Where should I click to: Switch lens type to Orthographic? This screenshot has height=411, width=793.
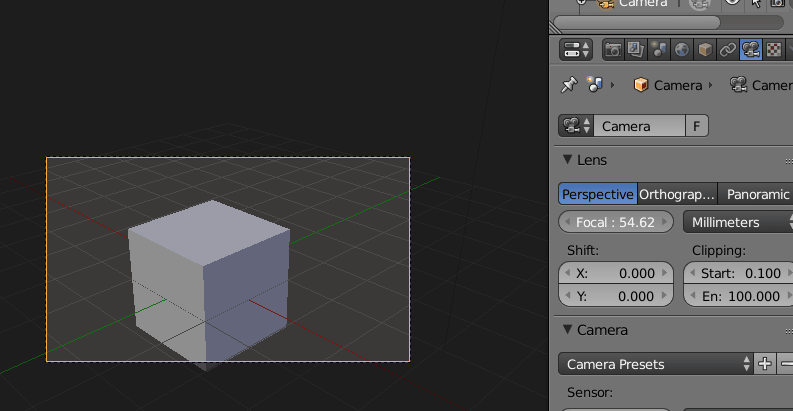[677, 194]
